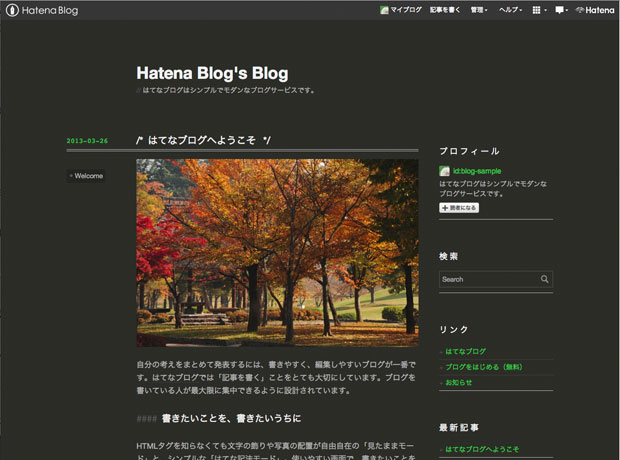Screen dimensions: 620x460
Task: Click the 2013-03-26 date link
Action: coord(87,141)
